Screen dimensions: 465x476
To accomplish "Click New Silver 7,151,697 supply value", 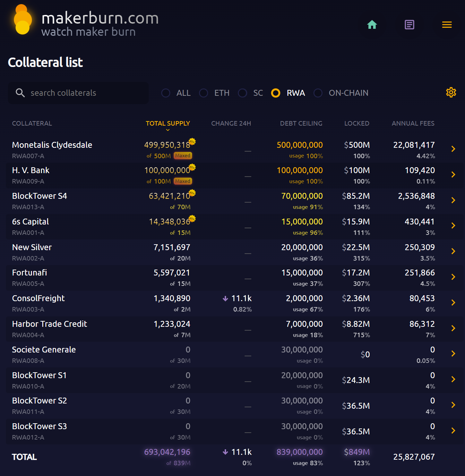I will 172,247.
